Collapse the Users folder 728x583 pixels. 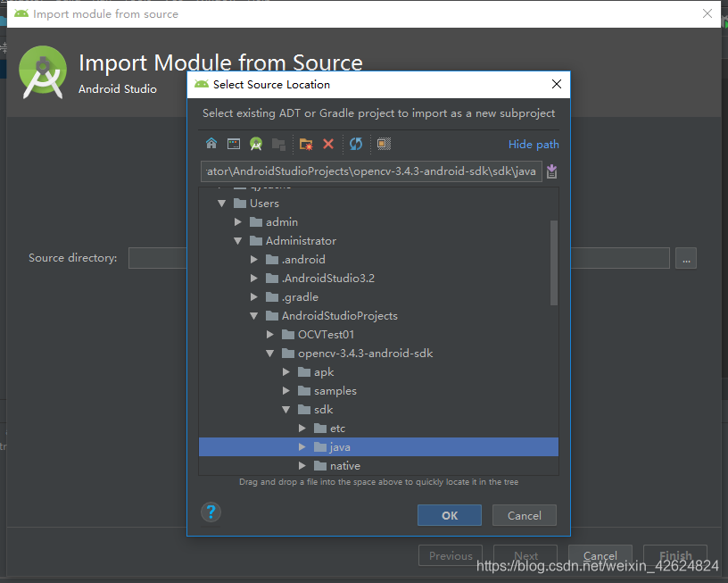click(222, 204)
